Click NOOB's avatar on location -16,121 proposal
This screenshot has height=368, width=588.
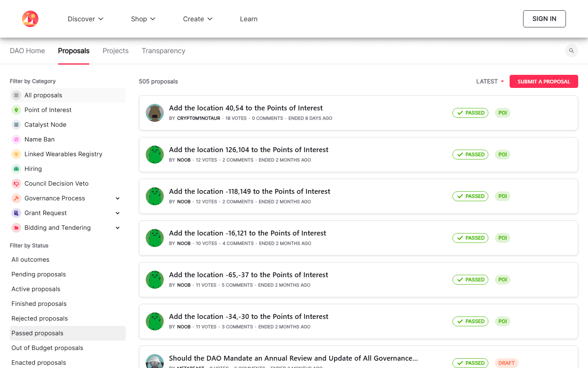[155, 238]
